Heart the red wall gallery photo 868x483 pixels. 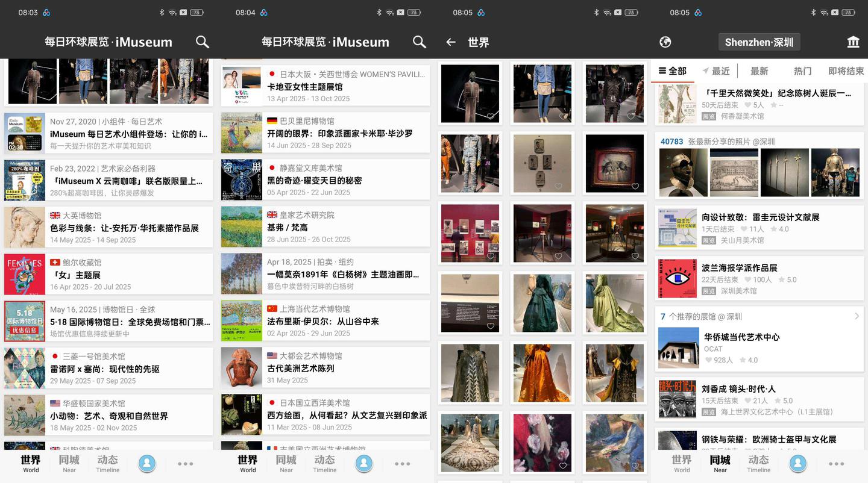pyautogui.click(x=491, y=257)
